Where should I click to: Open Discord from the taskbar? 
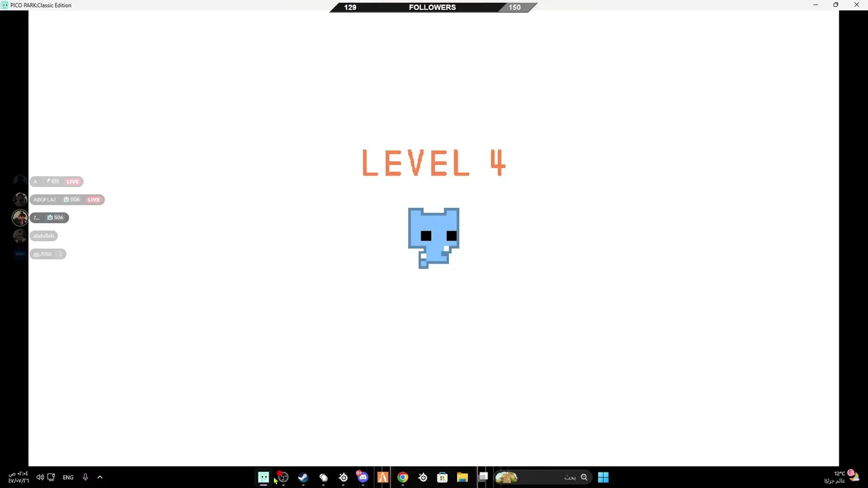point(363,477)
